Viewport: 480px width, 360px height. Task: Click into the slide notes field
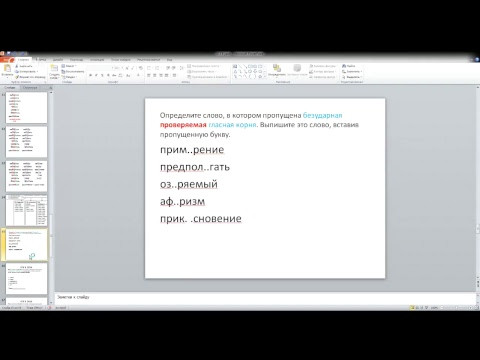click(x=265, y=297)
